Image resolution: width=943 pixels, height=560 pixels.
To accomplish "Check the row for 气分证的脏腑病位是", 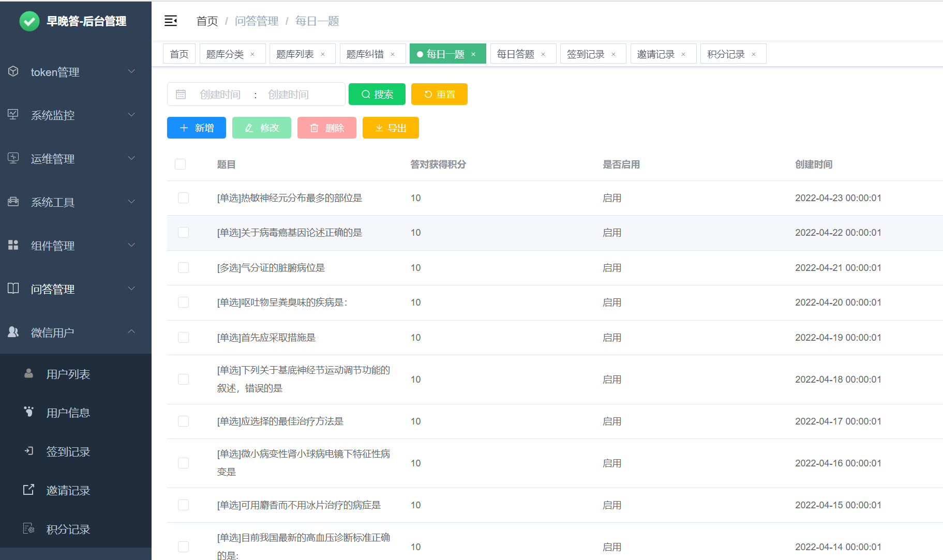I will pyautogui.click(x=183, y=268).
